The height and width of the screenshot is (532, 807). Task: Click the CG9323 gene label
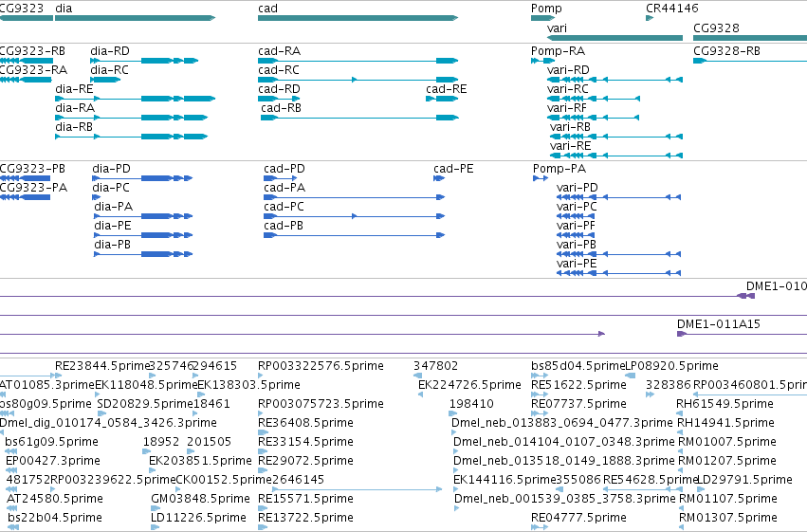click(x=22, y=9)
